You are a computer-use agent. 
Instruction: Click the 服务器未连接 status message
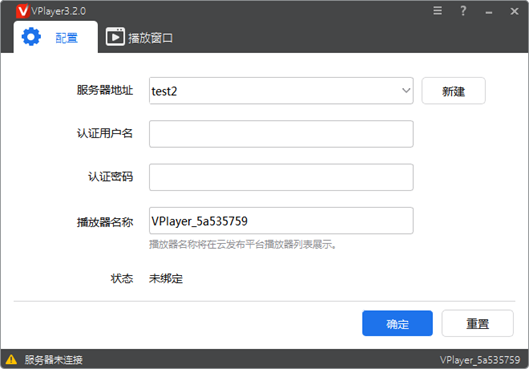tap(53, 360)
